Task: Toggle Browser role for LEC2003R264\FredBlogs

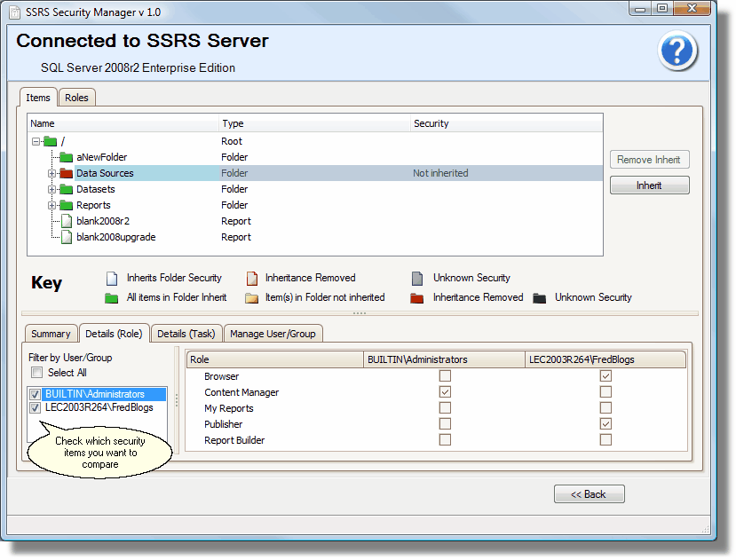Action: point(606,376)
